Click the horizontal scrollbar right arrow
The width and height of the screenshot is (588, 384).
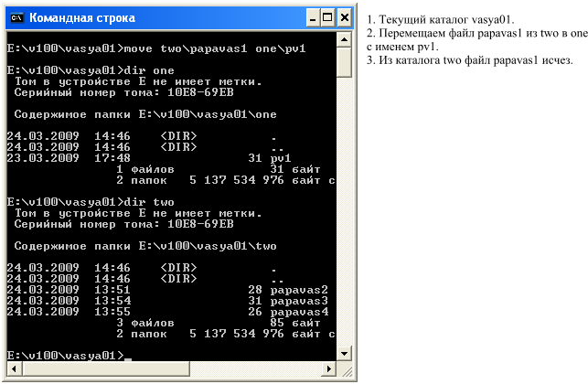329,368
